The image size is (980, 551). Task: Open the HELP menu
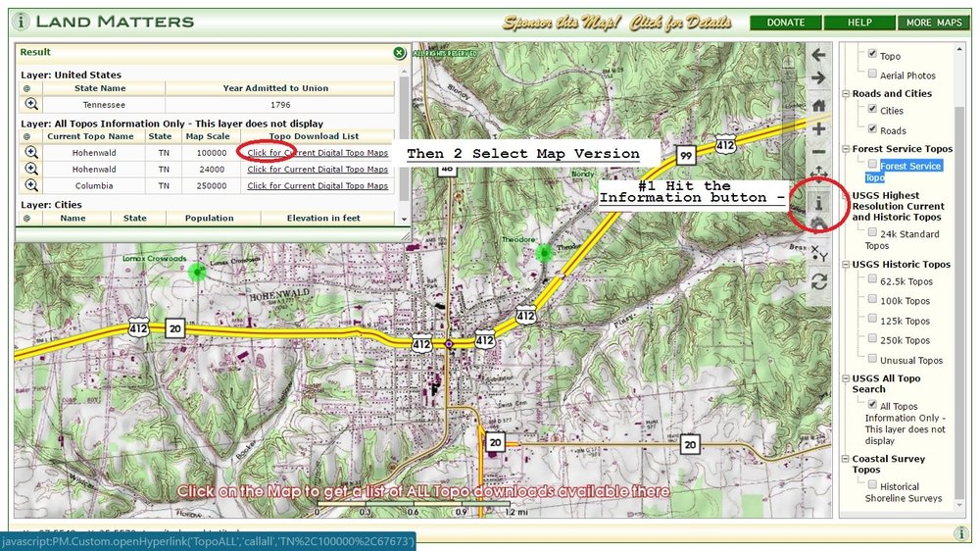click(x=859, y=23)
